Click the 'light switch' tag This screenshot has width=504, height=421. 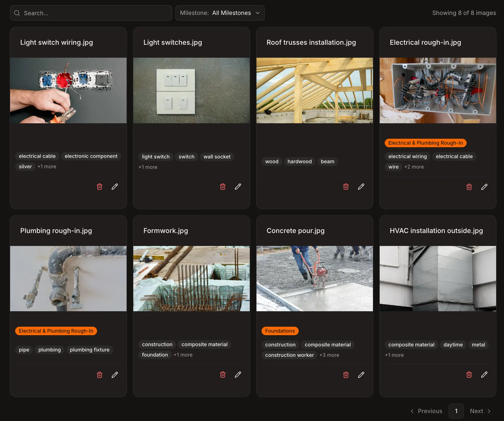click(156, 157)
